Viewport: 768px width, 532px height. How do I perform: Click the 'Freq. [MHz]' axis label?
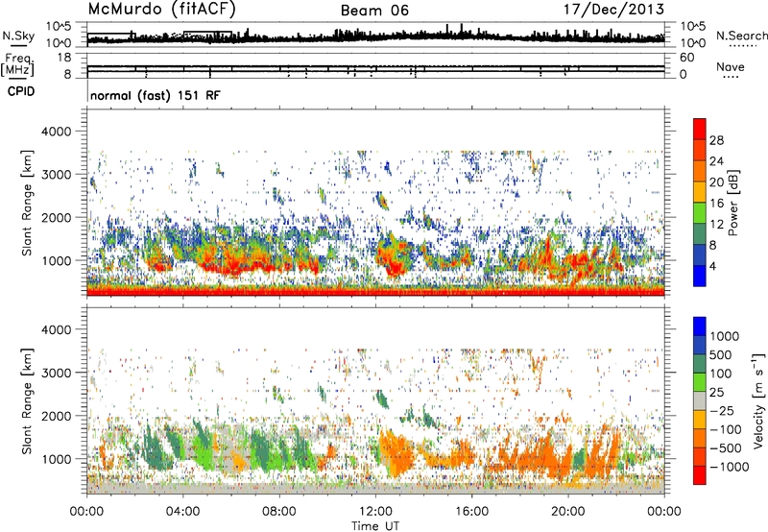[18, 65]
